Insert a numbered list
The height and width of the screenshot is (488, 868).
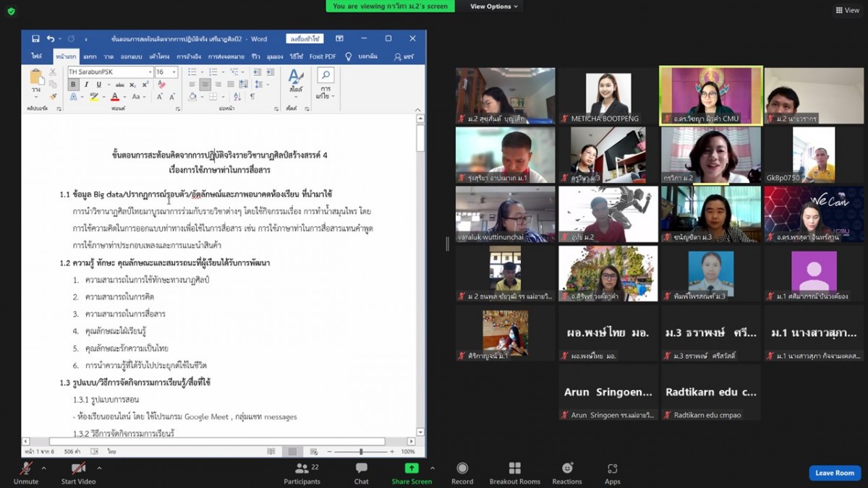[213, 72]
